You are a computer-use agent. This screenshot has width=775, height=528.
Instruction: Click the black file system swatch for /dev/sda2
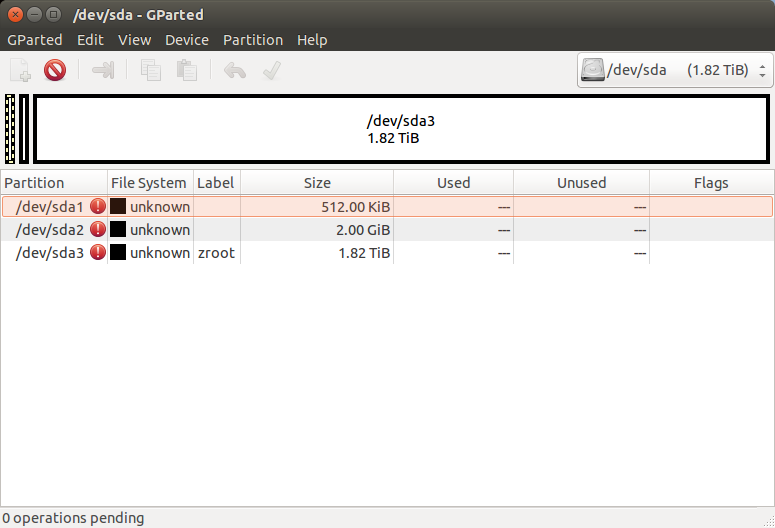click(118, 230)
